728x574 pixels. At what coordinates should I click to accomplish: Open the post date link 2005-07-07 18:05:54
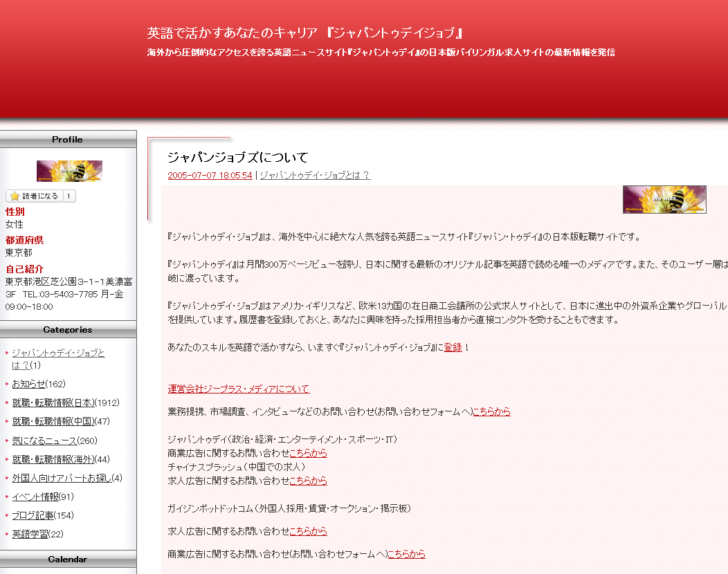pos(210,176)
